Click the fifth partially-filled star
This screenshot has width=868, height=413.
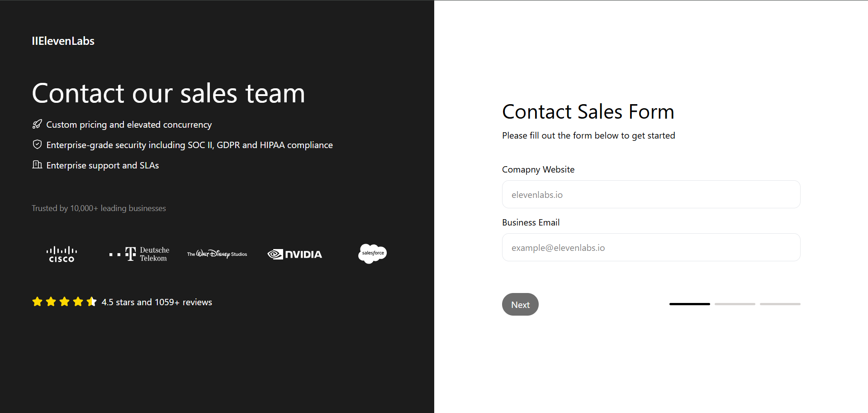[92, 302]
